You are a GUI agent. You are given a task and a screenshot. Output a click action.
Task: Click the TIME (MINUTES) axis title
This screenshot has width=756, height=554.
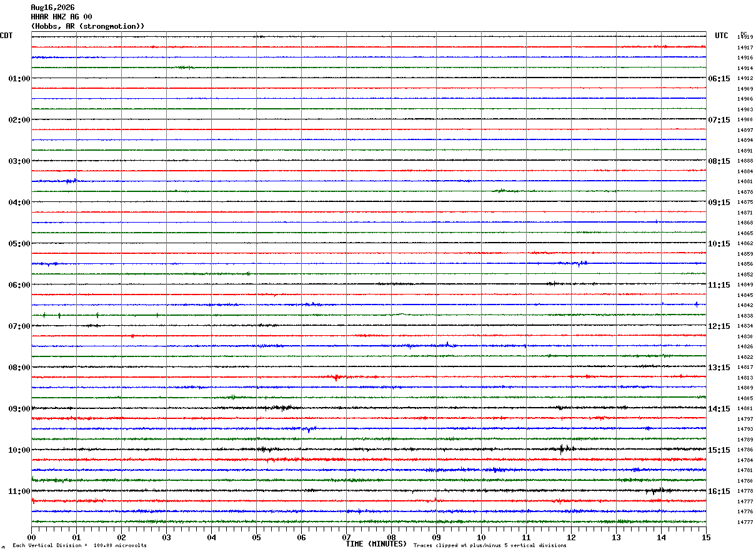pos(376,544)
